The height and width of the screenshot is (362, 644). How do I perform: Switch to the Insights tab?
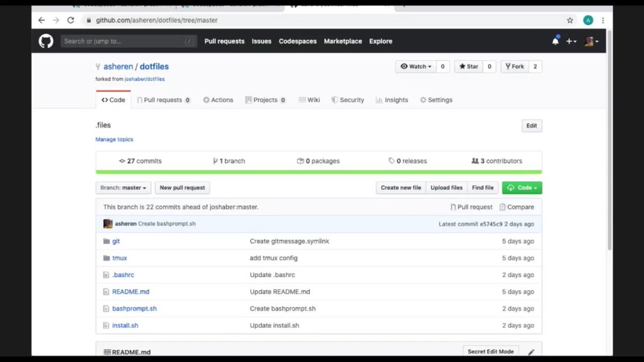pos(392,100)
